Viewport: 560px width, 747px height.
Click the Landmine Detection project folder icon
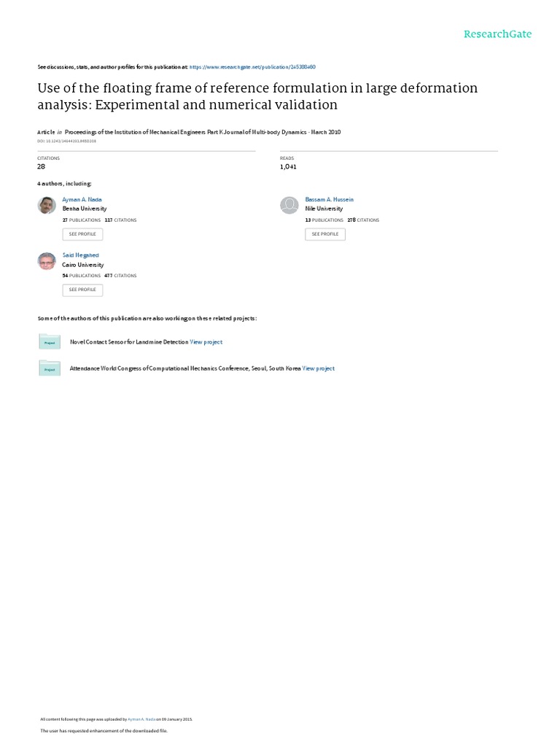(x=50, y=341)
